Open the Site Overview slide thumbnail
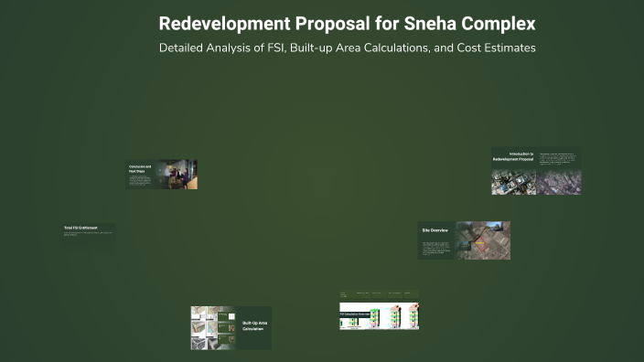Viewport: 644px width, 362px height. pyautogui.click(x=464, y=240)
